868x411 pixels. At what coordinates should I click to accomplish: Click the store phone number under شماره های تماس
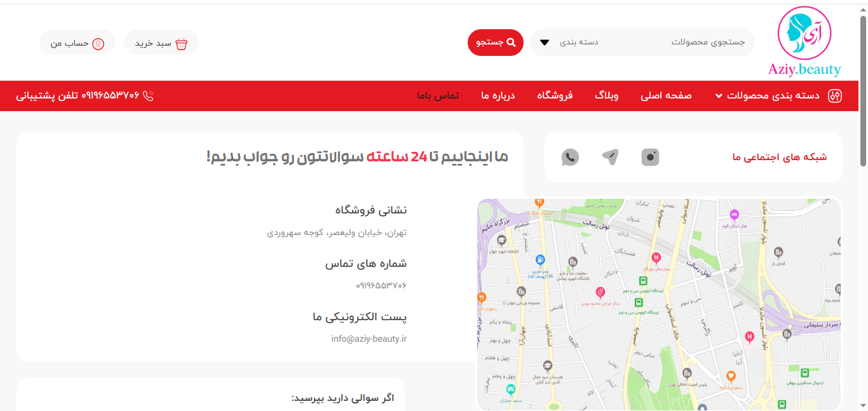[x=381, y=286]
